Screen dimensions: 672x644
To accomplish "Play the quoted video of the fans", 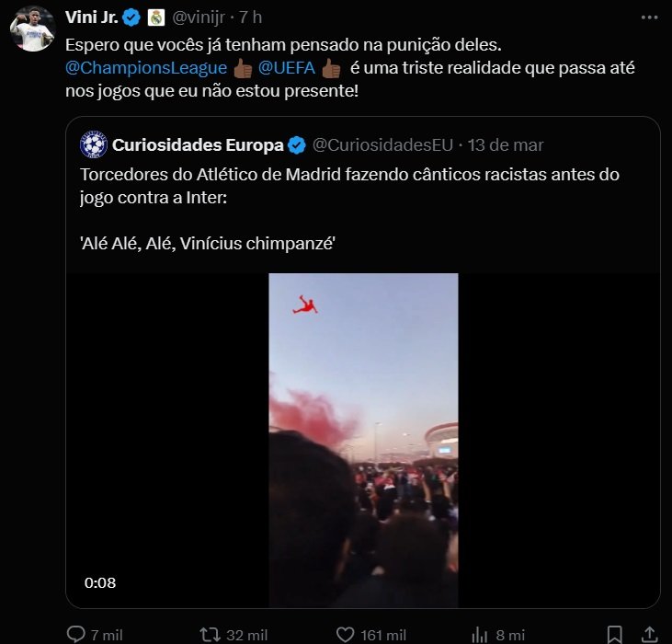I will (x=363, y=440).
